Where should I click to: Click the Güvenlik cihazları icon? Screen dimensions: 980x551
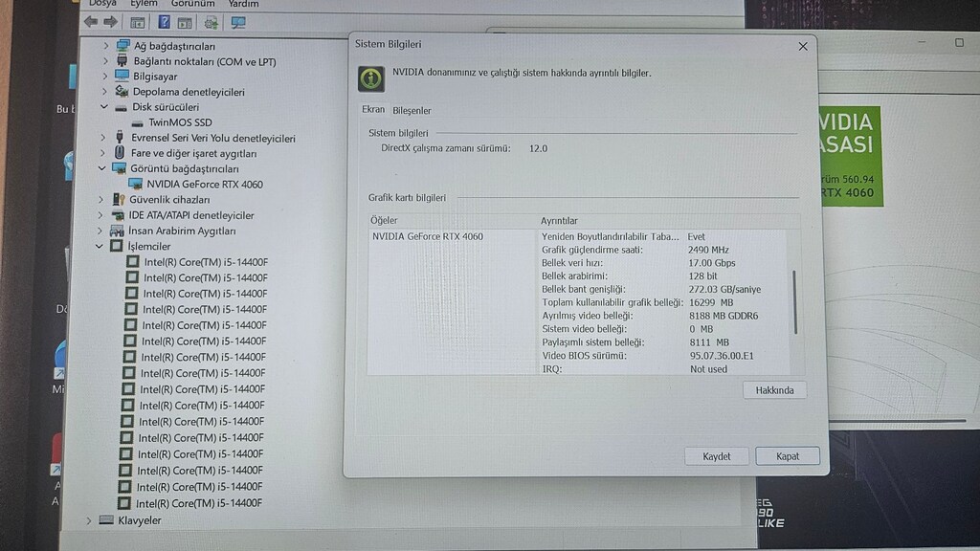(118, 199)
